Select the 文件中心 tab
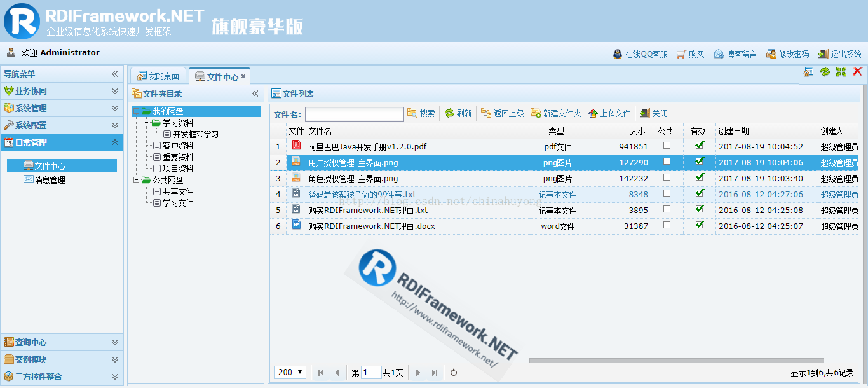Viewport: 868px width, 388px height. [x=217, y=76]
